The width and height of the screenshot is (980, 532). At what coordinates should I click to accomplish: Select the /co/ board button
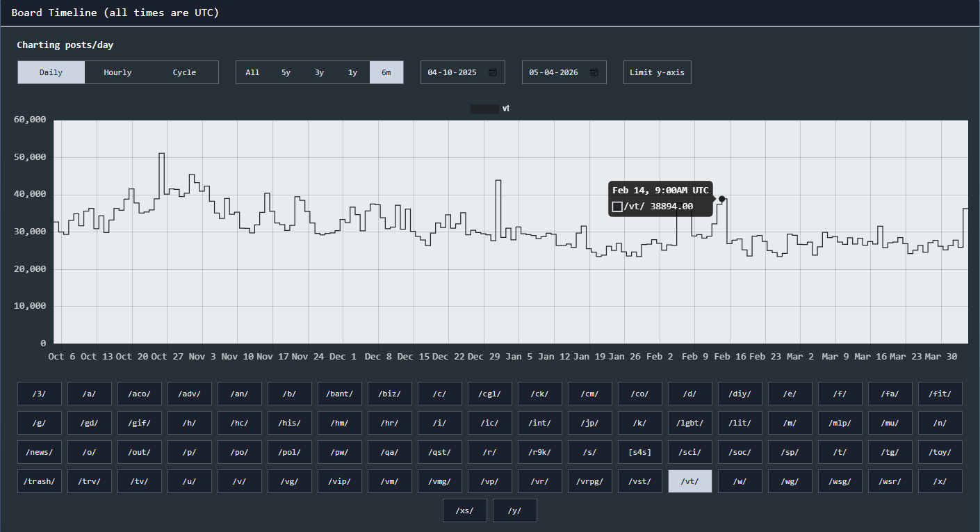click(x=640, y=394)
